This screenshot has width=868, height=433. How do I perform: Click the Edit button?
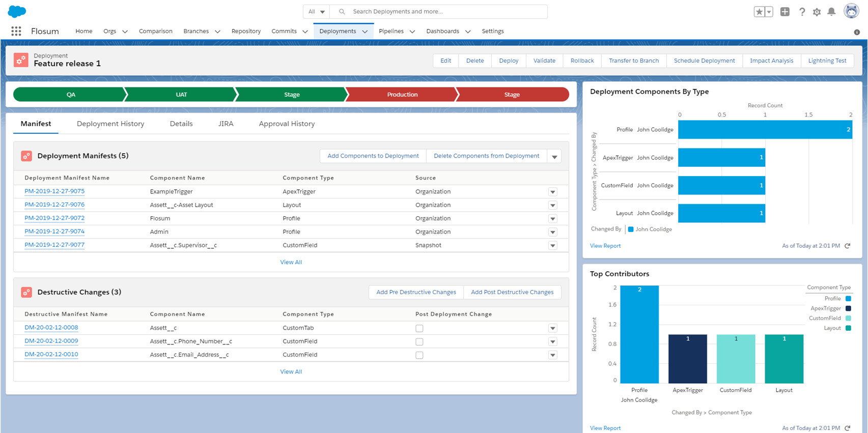coord(446,61)
